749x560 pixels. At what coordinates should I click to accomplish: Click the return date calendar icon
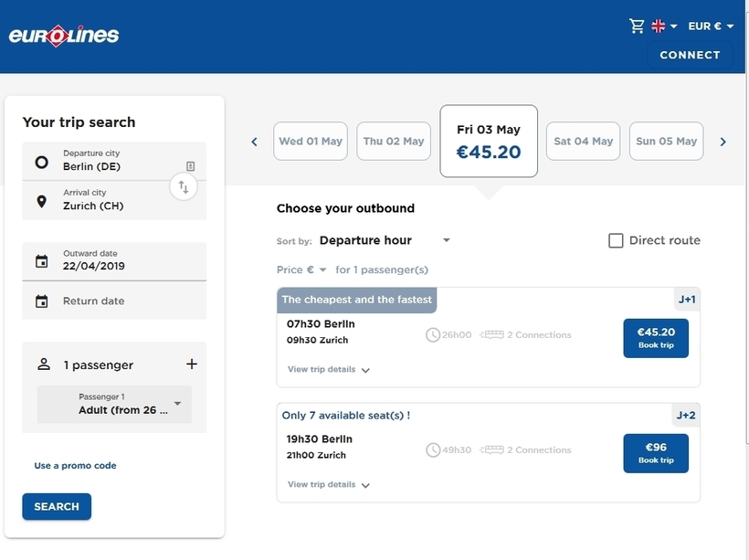click(x=41, y=301)
